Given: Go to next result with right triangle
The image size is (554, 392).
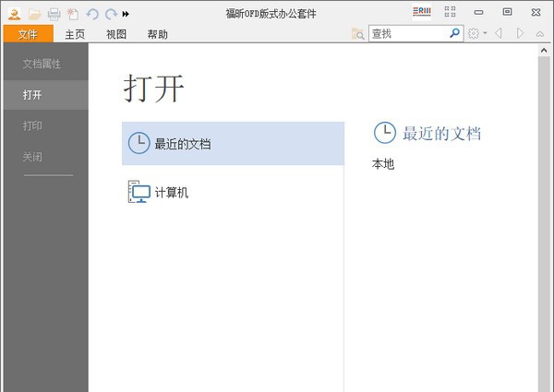Looking at the screenshot, I should [x=520, y=33].
